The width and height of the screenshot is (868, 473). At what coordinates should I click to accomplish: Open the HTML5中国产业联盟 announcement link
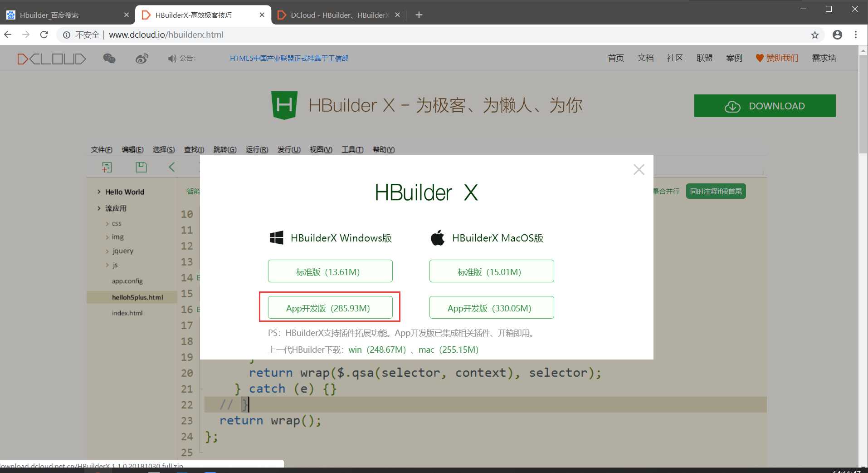[289, 59]
